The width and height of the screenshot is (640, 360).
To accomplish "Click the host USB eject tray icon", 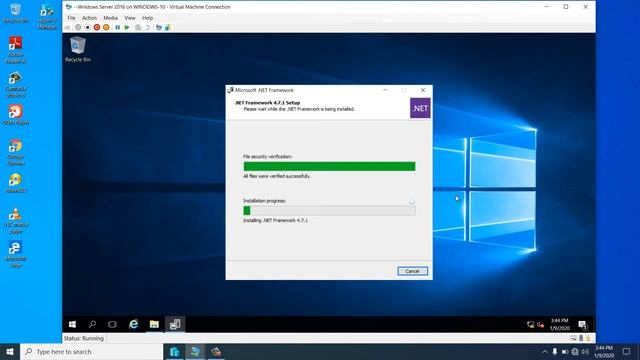I will [x=555, y=351].
